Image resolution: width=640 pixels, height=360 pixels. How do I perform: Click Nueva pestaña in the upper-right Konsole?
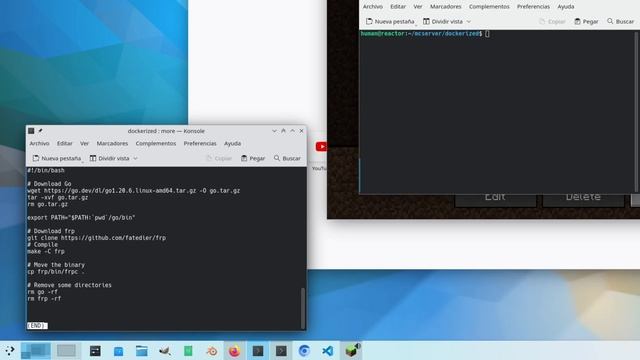(390, 21)
